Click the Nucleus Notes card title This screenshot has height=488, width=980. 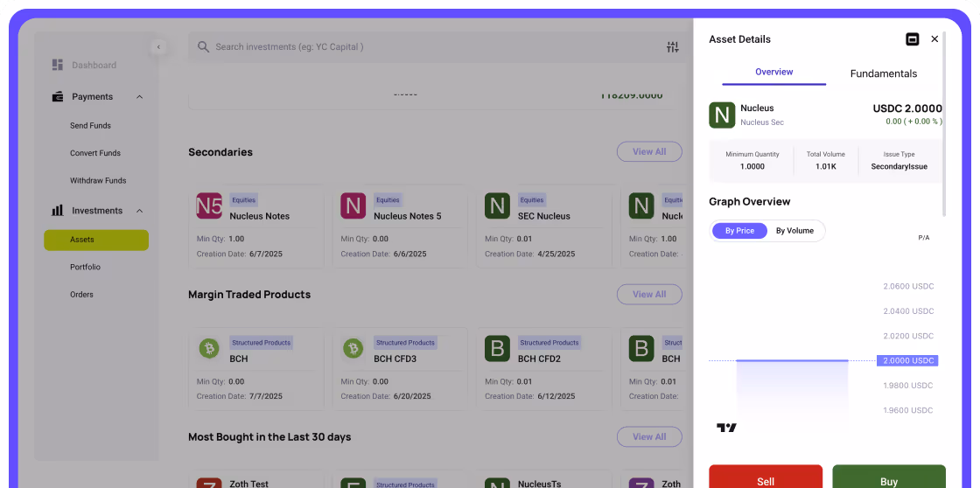coord(259,216)
